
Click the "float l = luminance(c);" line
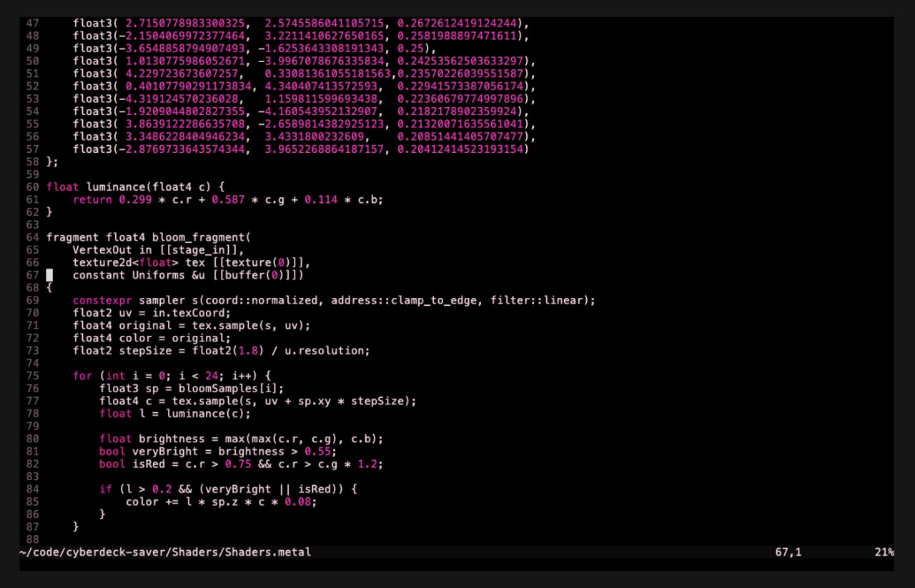(175, 414)
